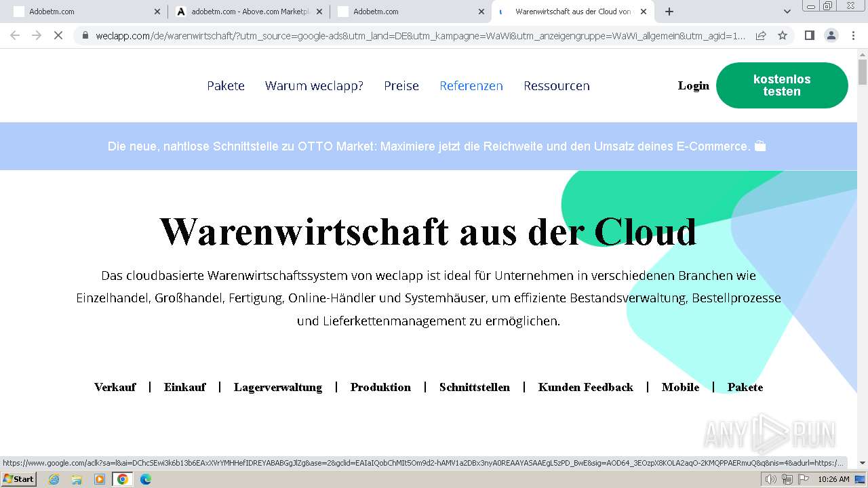Click the network tray icon

pos(787,479)
